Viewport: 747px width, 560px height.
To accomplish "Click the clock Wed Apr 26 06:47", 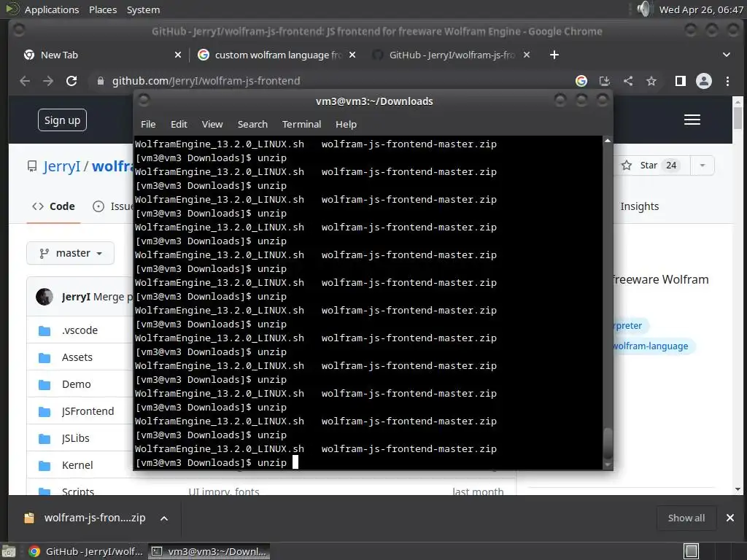I will [x=701, y=9].
